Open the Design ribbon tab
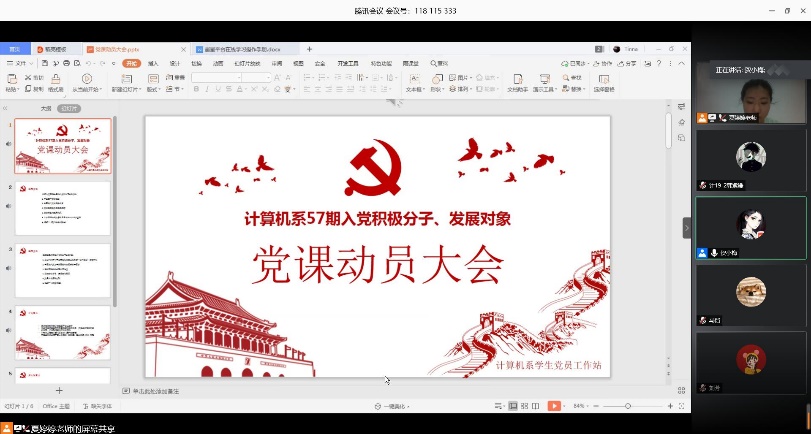 [175, 63]
